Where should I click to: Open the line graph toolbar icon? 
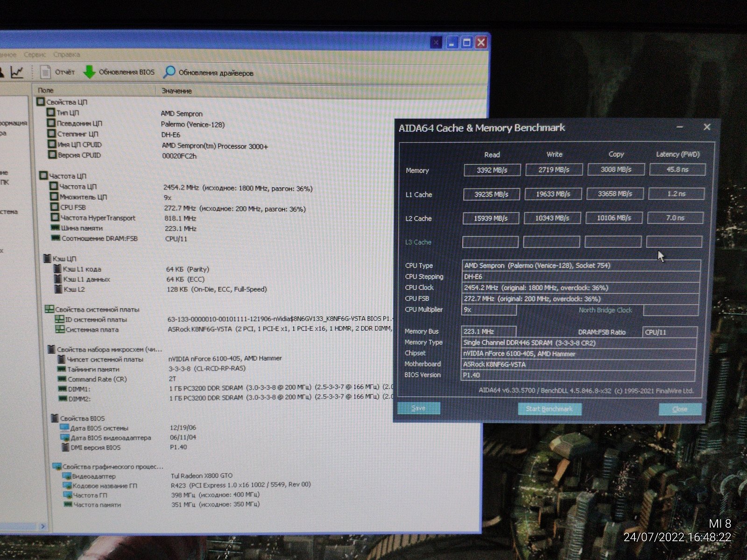tap(17, 72)
